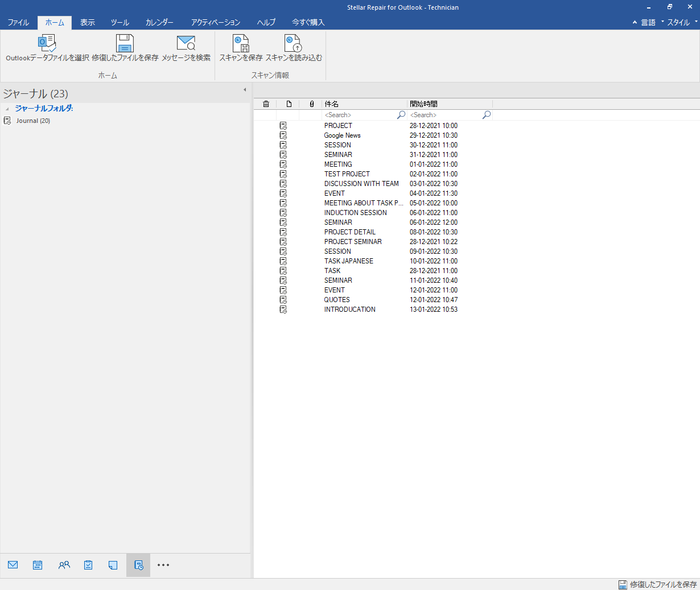The width and height of the screenshot is (700, 590).
Task: Open the 今すぐ購入 tab
Action: tap(308, 22)
